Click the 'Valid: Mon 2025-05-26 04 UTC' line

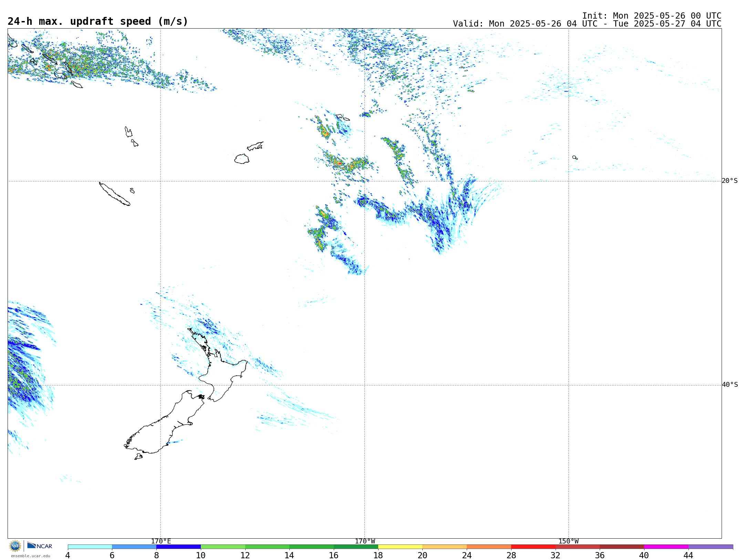587,24
